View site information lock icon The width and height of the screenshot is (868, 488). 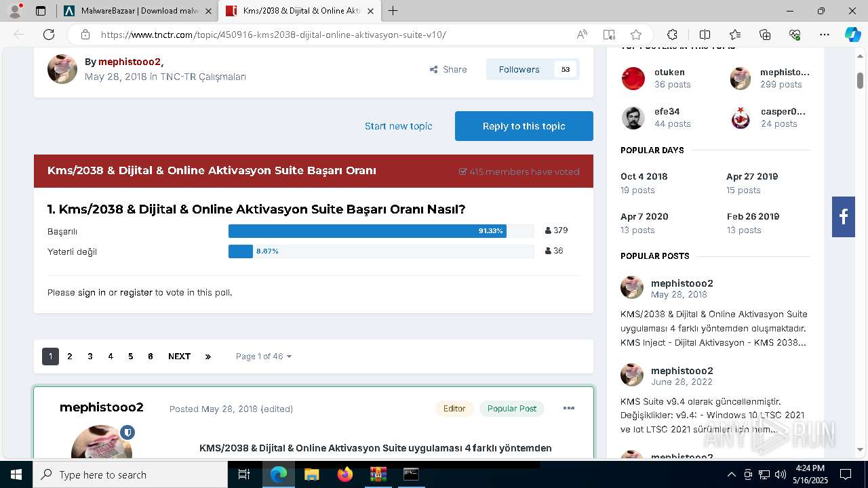coord(85,35)
